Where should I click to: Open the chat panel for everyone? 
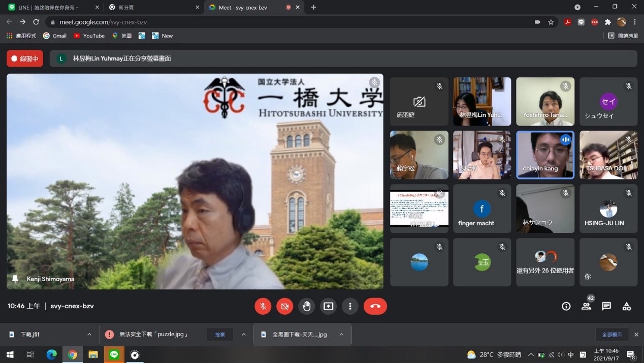click(606, 306)
